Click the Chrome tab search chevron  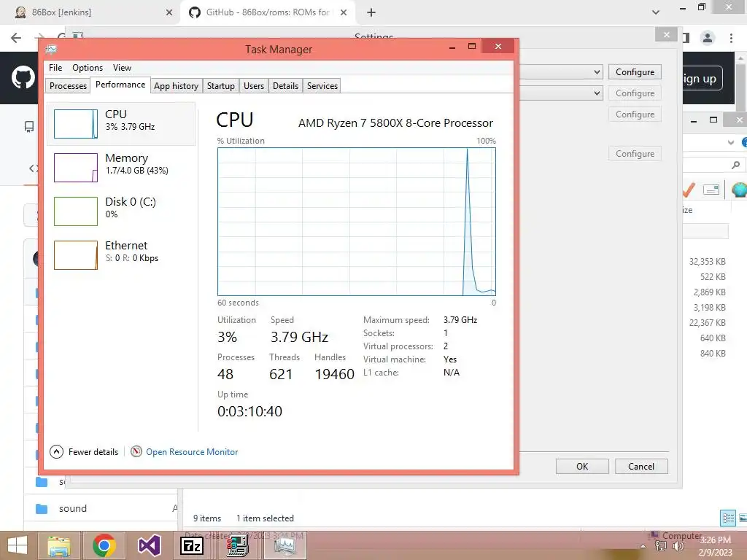[656, 12]
